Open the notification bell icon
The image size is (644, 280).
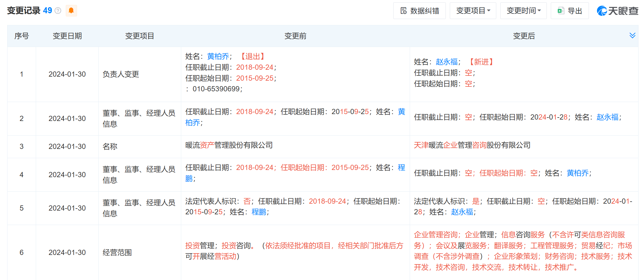(x=71, y=11)
